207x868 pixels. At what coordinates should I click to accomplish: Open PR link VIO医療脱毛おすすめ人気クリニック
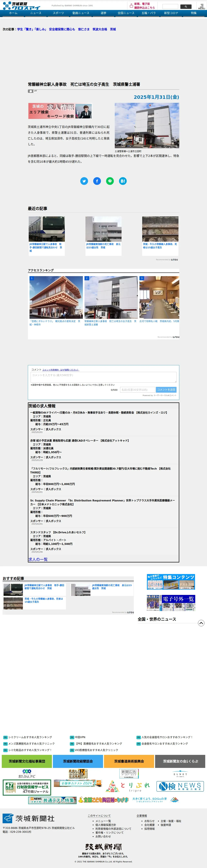coord(97,750)
